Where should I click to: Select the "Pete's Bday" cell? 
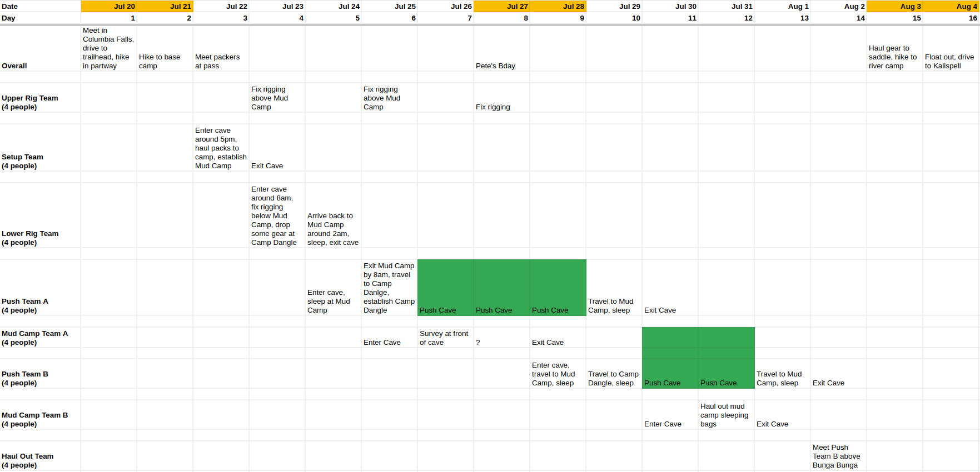tap(502, 48)
